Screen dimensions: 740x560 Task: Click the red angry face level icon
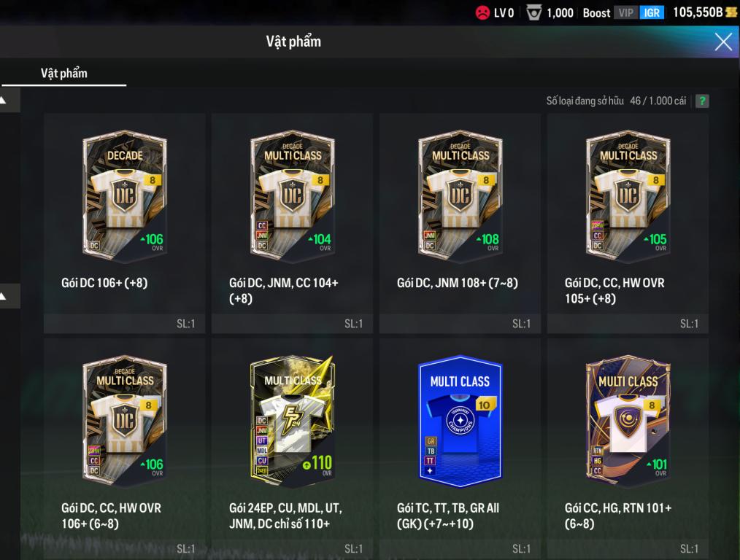(482, 12)
